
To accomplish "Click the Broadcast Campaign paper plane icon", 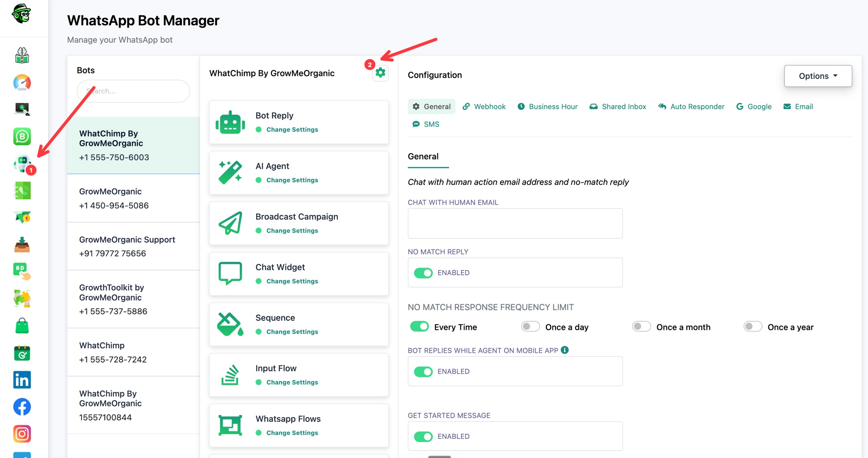I will click(230, 223).
